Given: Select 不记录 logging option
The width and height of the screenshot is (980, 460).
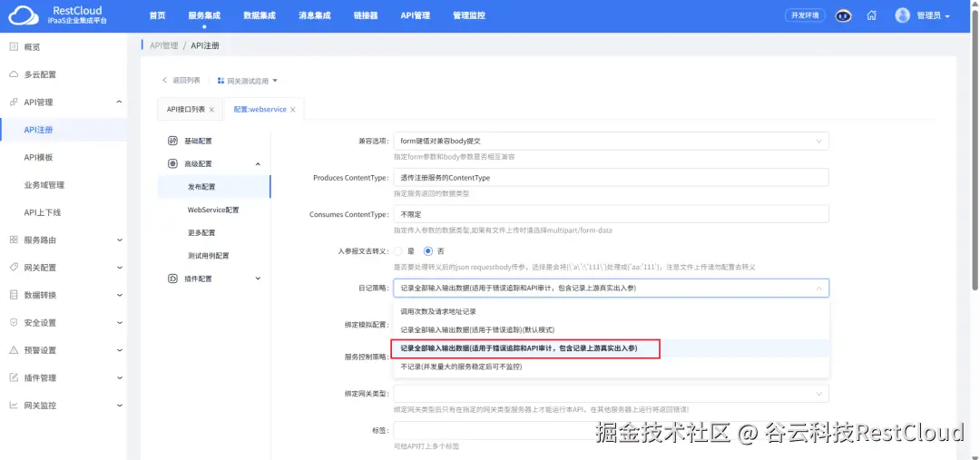Looking at the screenshot, I should click(612, 367).
